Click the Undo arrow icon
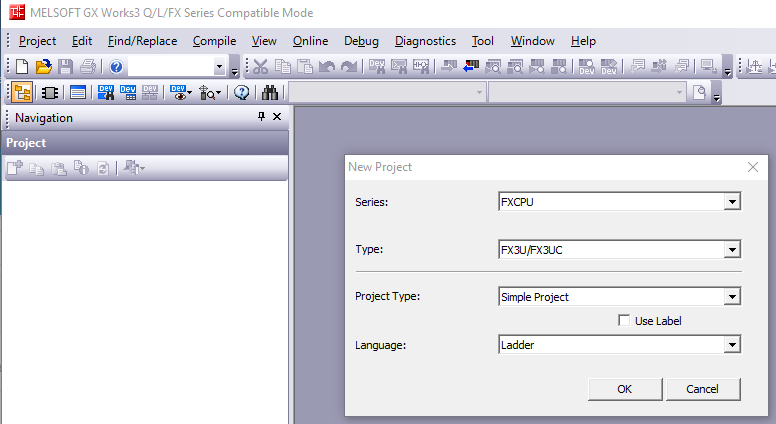Image resolution: width=776 pixels, height=424 pixels. click(x=327, y=66)
